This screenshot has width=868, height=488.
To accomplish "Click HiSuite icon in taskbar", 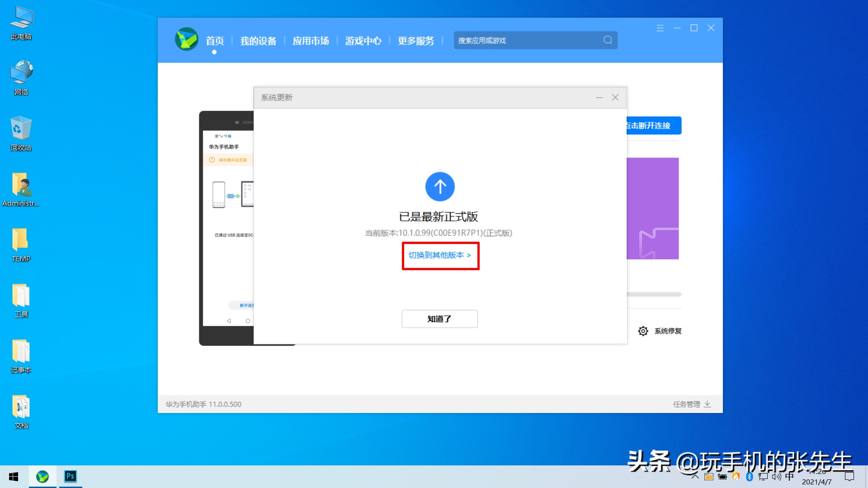I will [x=42, y=477].
